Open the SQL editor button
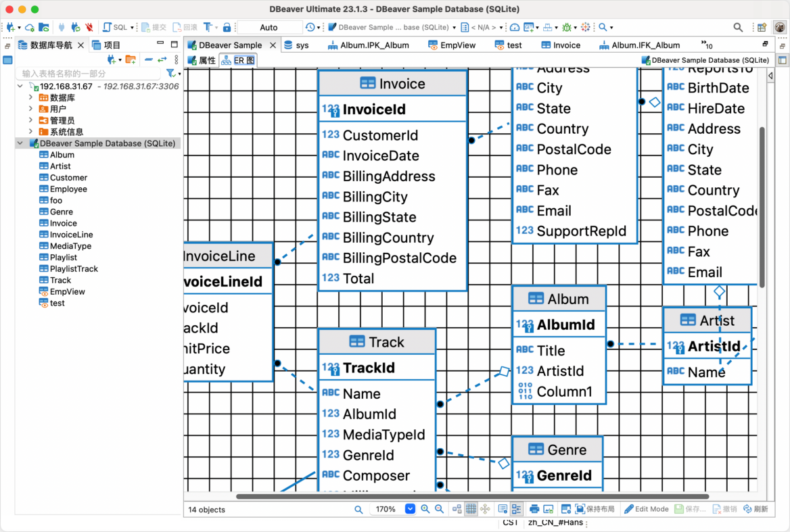Image resolution: width=790 pixels, height=532 pixels. pyautogui.click(x=115, y=27)
